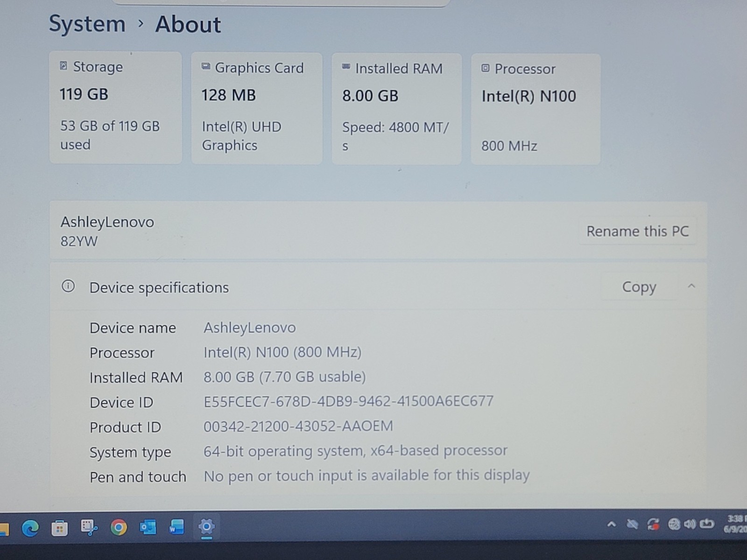Screen dimensions: 747x560
Task: Show hidden system tray icons
Action: [x=611, y=525]
